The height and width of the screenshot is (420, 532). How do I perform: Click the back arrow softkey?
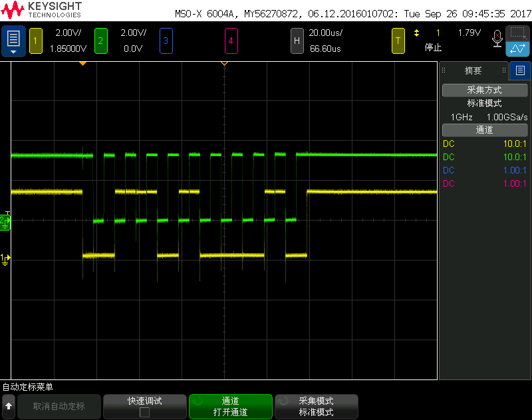click(9, 406)
